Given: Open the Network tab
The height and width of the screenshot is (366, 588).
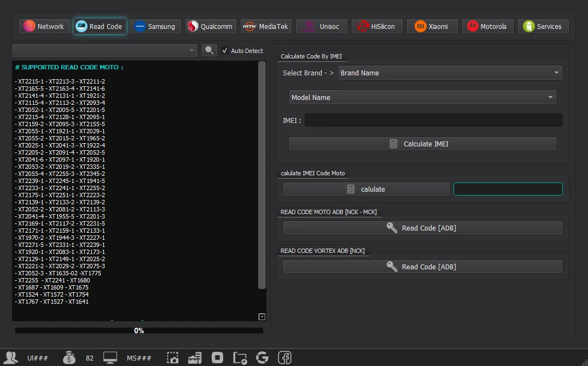Looking at the screenshot, I should click(44, 27).
